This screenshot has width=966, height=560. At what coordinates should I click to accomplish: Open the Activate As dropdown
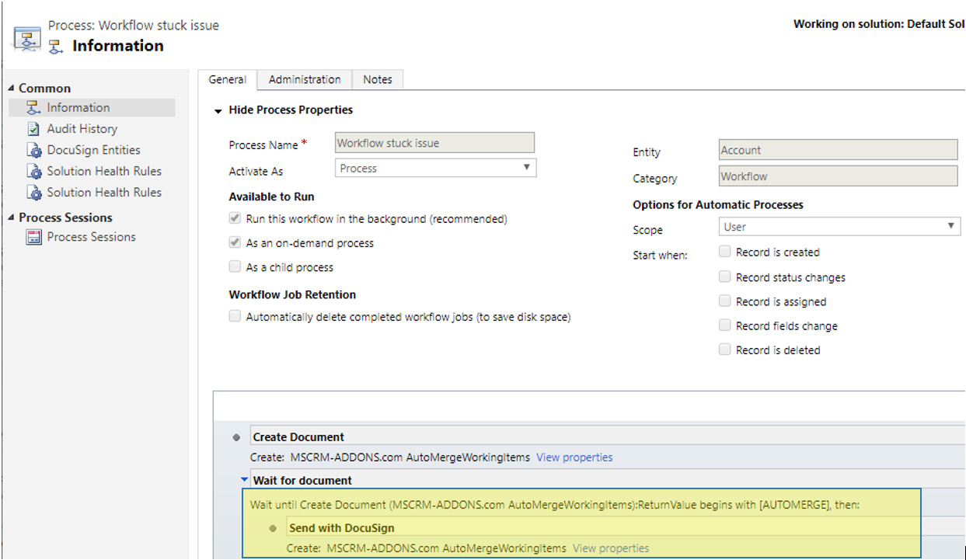click(x=435, y=168)
